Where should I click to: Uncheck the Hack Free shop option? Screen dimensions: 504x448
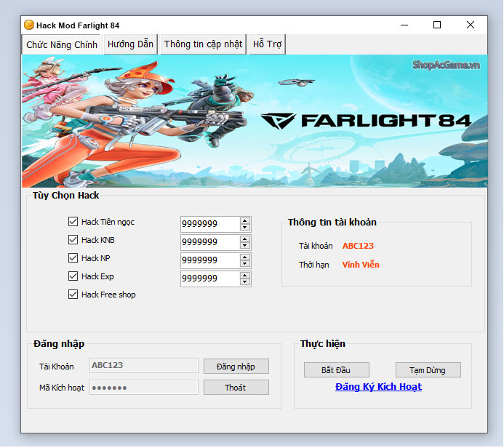pos(73,295)
